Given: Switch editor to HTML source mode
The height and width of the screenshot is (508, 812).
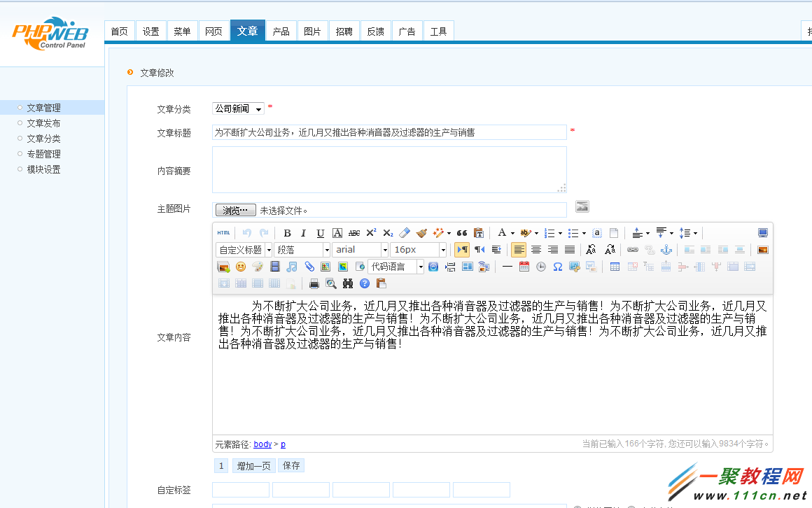Looking at the screenshot, I should tap(224, 233).
